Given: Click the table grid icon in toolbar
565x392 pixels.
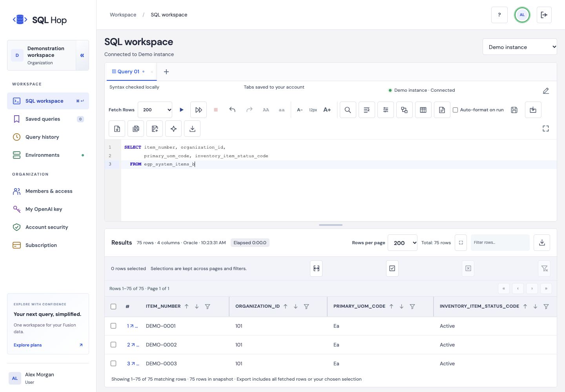Looking at the screenshot, I should (423, 110).
